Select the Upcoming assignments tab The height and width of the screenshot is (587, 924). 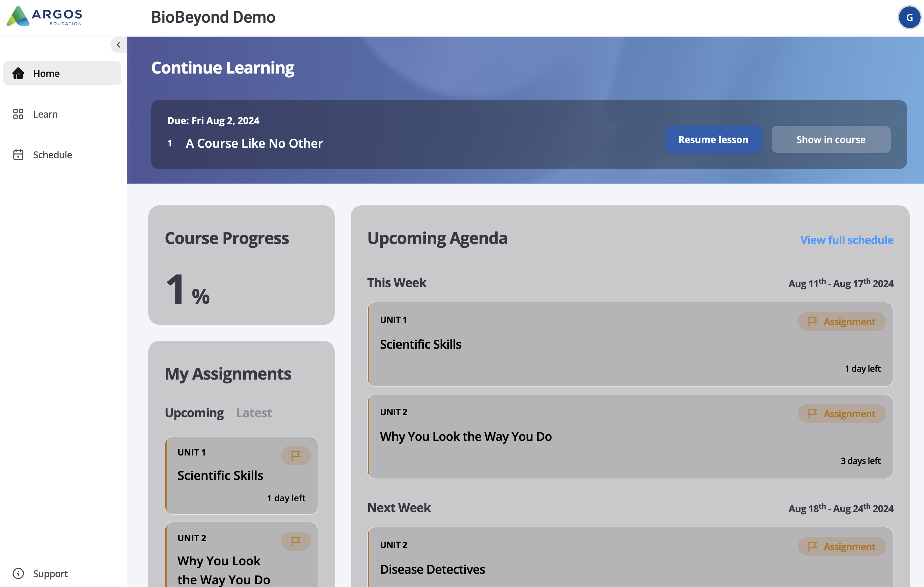[x=194, y=413]
